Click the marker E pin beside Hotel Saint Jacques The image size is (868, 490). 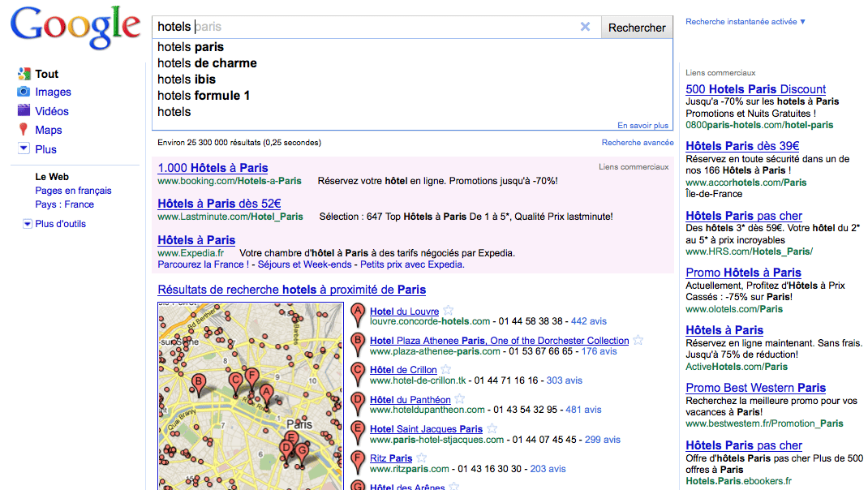coord(358,432)
